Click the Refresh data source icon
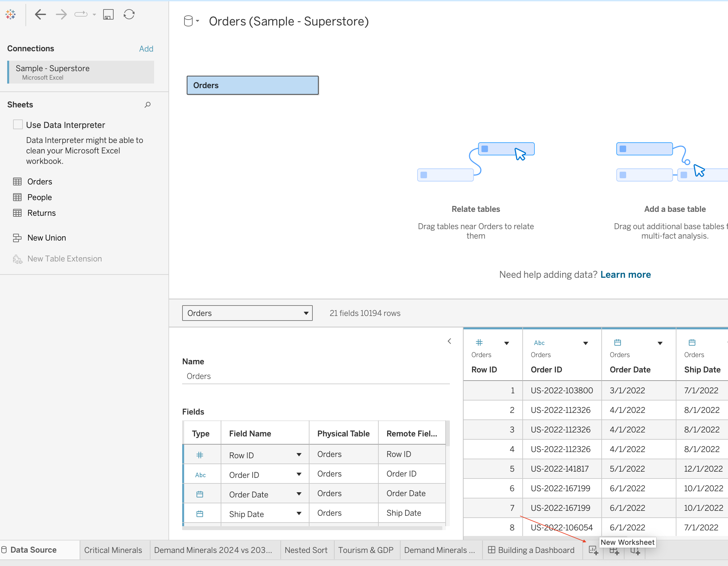Screen dimensions: 728x566 point(129,14)
